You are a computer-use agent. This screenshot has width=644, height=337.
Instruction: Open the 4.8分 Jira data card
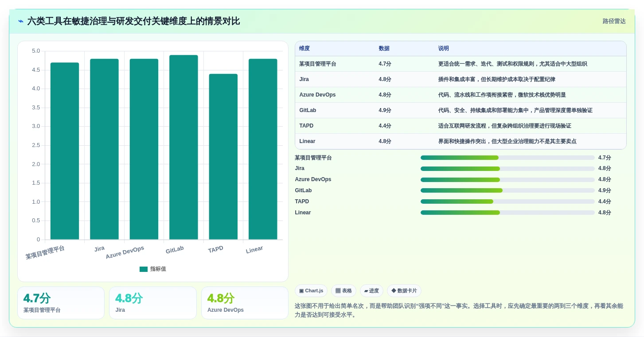click(x=153, y=303)
